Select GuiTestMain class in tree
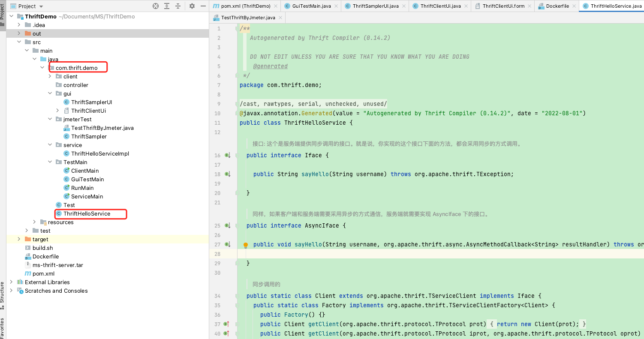 coord(87,179)
